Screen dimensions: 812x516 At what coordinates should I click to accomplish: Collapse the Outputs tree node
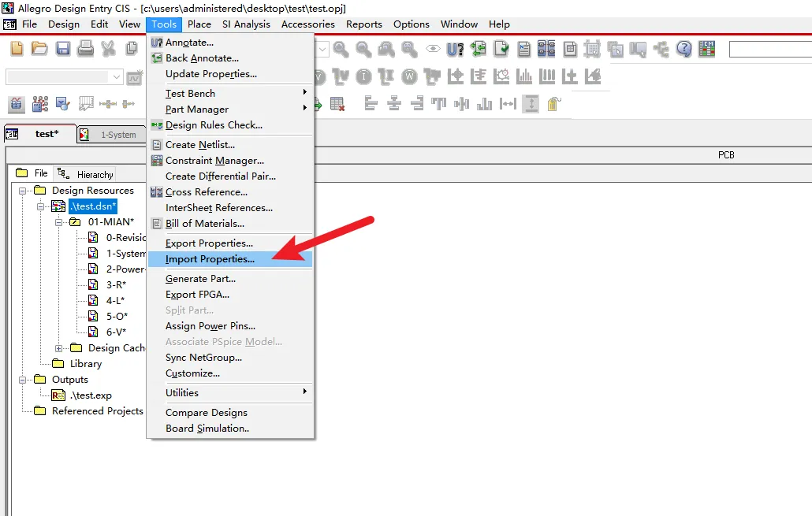tap(22, 380)
